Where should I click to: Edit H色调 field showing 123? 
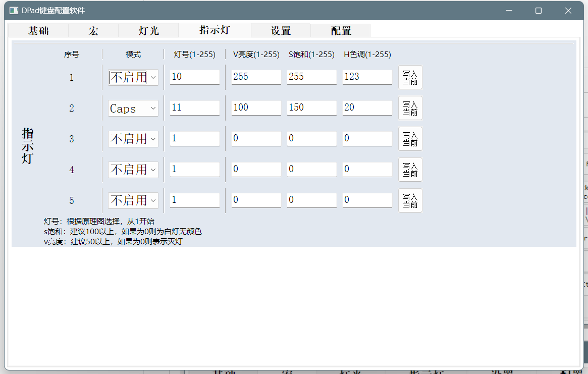point(367,77)
